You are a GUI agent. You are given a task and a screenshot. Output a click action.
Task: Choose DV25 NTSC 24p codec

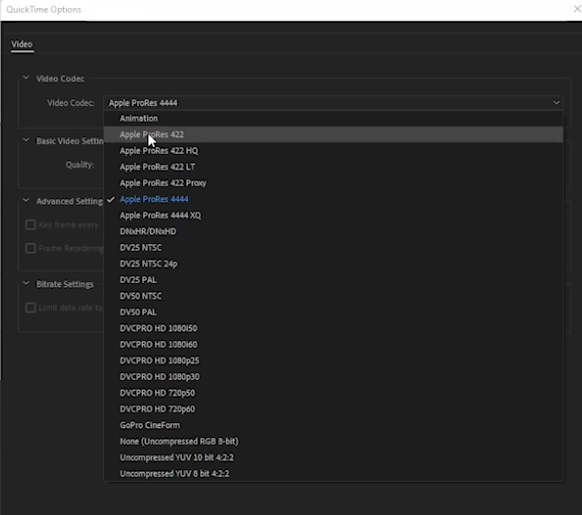pos(333,264)
